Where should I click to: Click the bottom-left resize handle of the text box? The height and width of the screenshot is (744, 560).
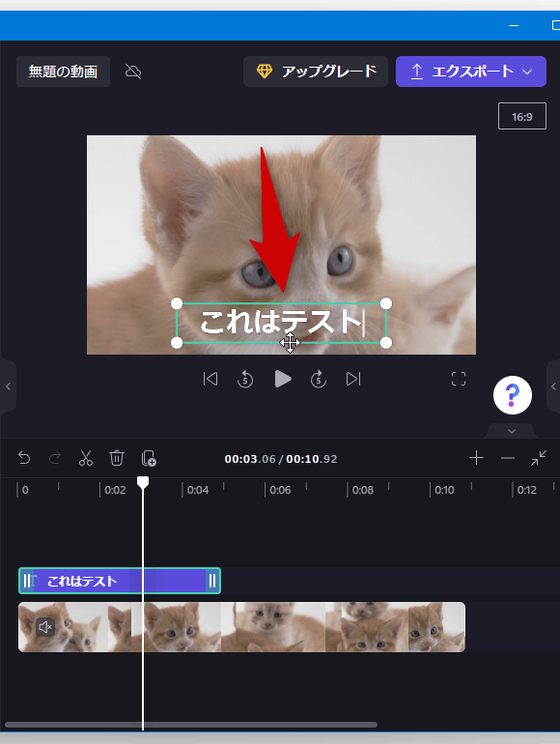pyautogui.click(x=177, y=343)
